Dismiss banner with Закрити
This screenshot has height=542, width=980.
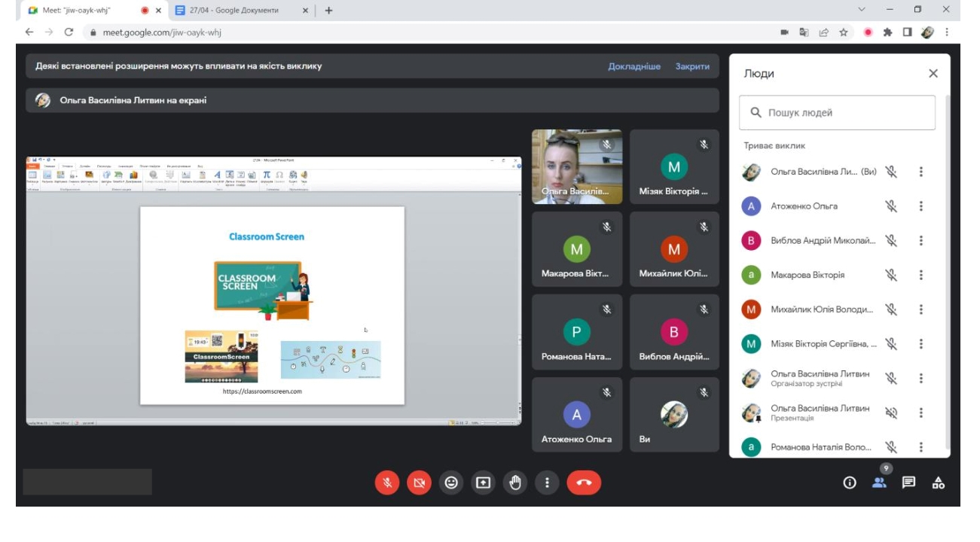(x=692, y=66)
